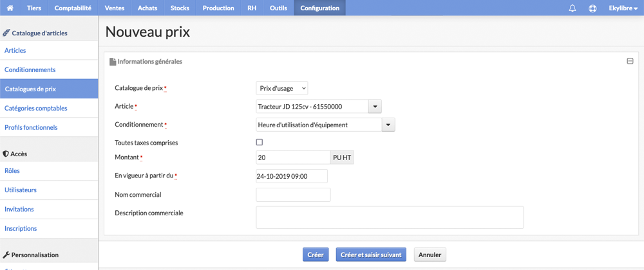Click the Montant input field
644x270 pixels.
pyautogui.click(x=293, y=157)
